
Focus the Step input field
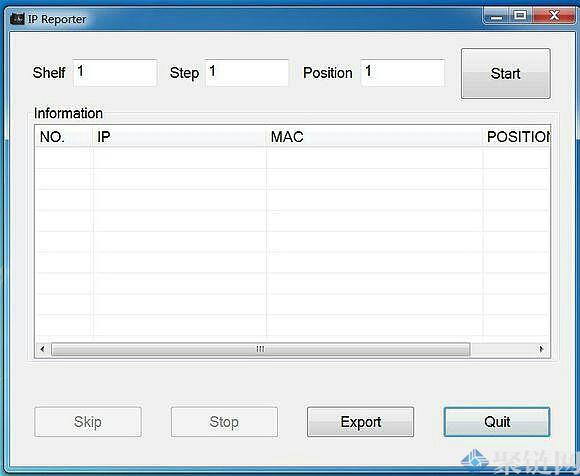(247, 72)
